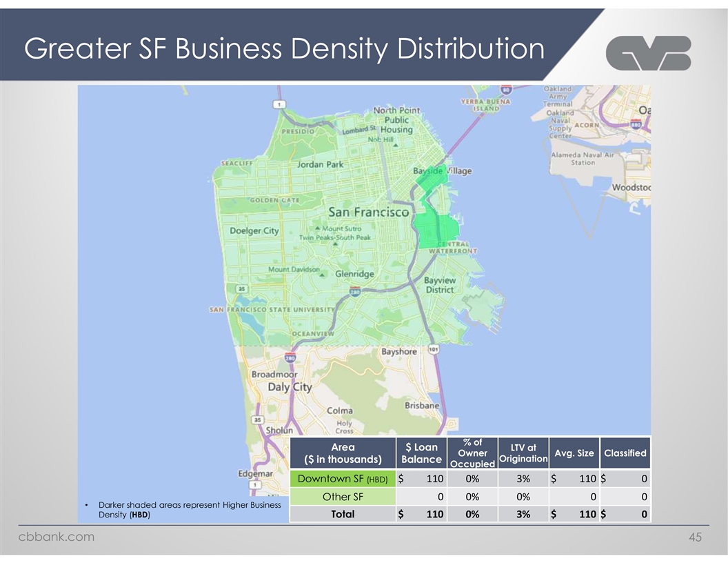
Task: Click the green Downtown SF (HBD) table cell
Action: point(343,479)
